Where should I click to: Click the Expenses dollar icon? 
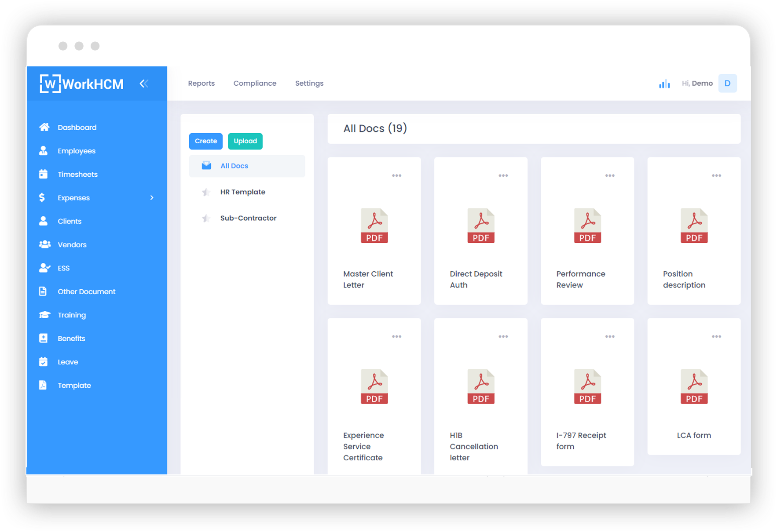(42, 197)
